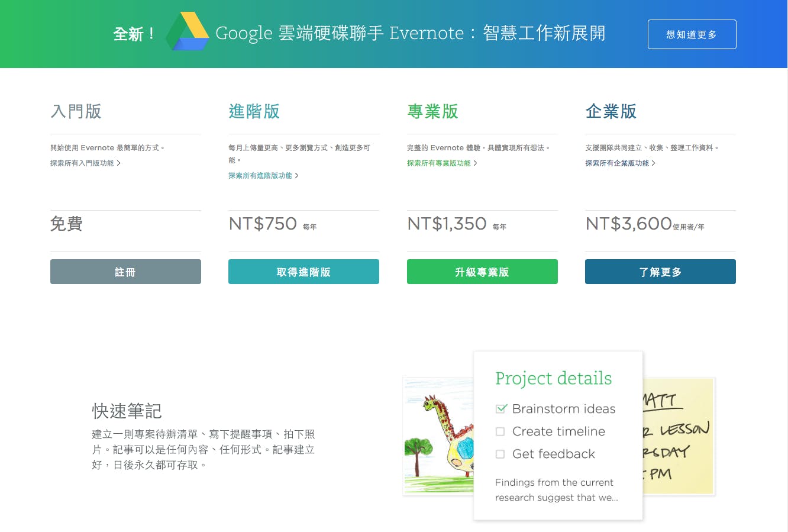Click the NT$1,350 price
Image resolution: width=788 pixels, height=532 pixels.
click(447, 224)
